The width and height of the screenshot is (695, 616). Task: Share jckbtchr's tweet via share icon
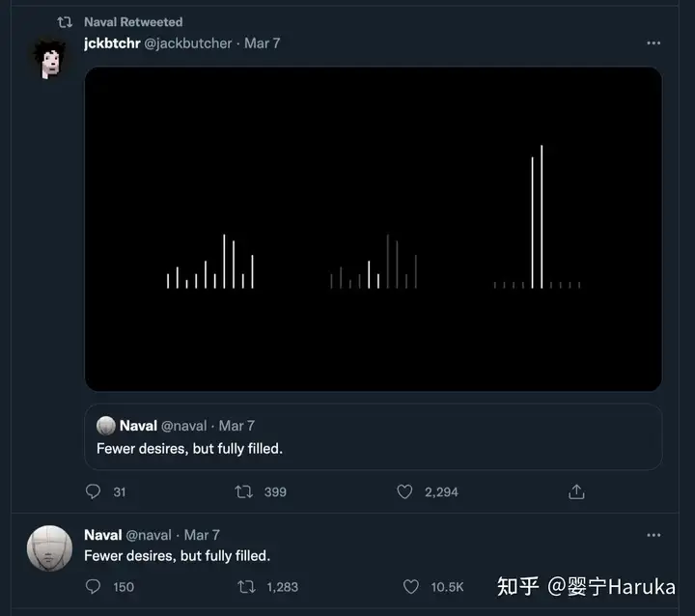coord(576,491)
